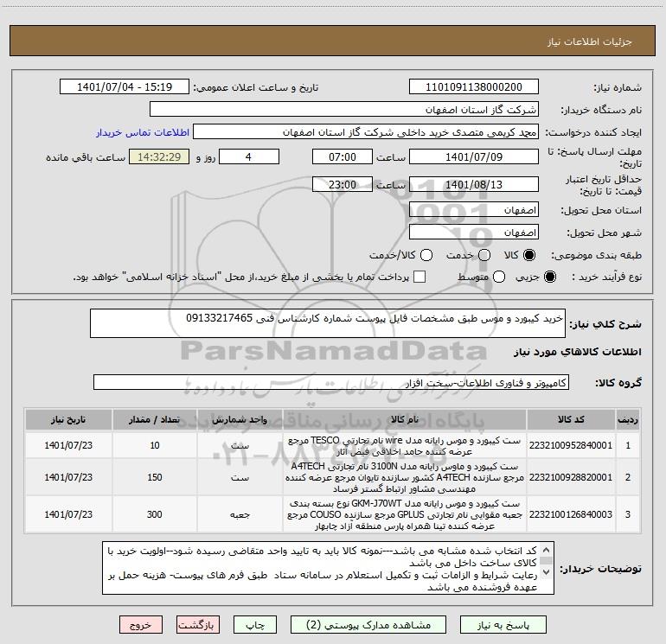
Task: Click the delivery province اصفهان field
Action: pyautogui.click(x=474, y=210)
